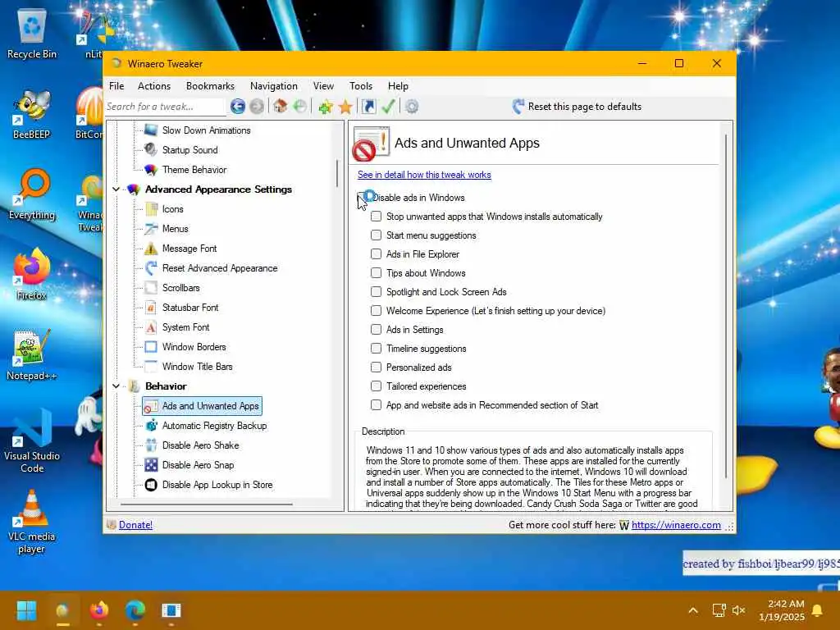This screenshot has width=840, height=630.
Task: Open the winaero.com link
Action: [x=676, y=525]
